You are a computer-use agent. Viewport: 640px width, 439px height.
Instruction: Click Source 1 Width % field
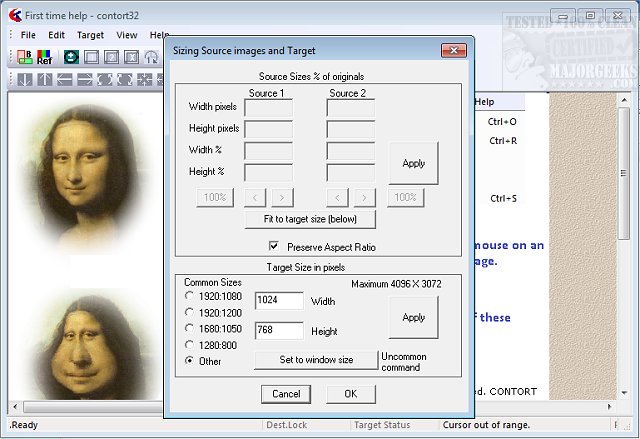pos(269,151)
